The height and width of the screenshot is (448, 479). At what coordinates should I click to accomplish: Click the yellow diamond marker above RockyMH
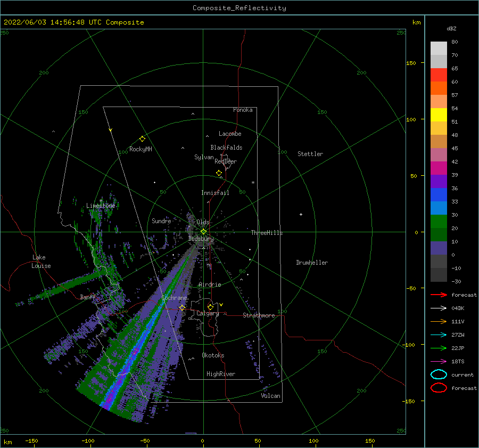142,139
